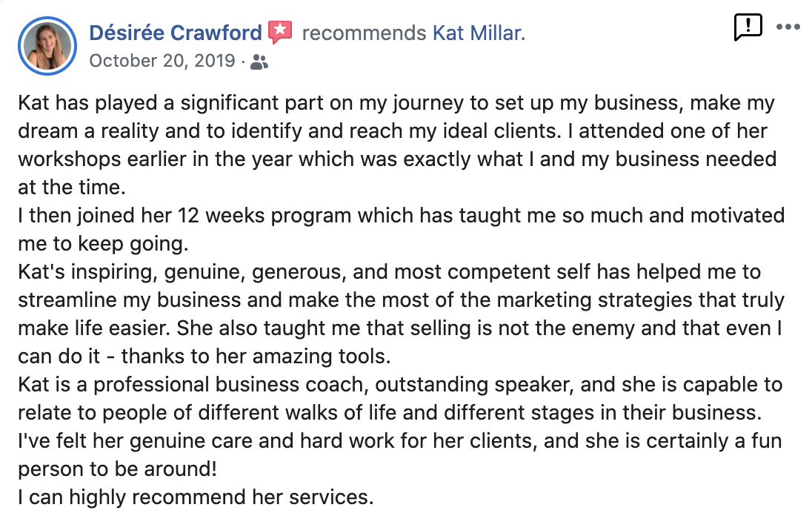812x516 pixels.
Task: Click the line "me to keep going."
Action: (103, 244)
